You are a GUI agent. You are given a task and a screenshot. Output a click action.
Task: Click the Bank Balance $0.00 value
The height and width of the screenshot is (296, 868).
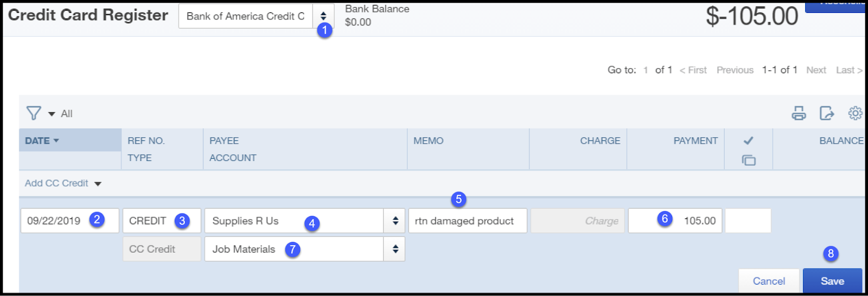tap(358, 22)
